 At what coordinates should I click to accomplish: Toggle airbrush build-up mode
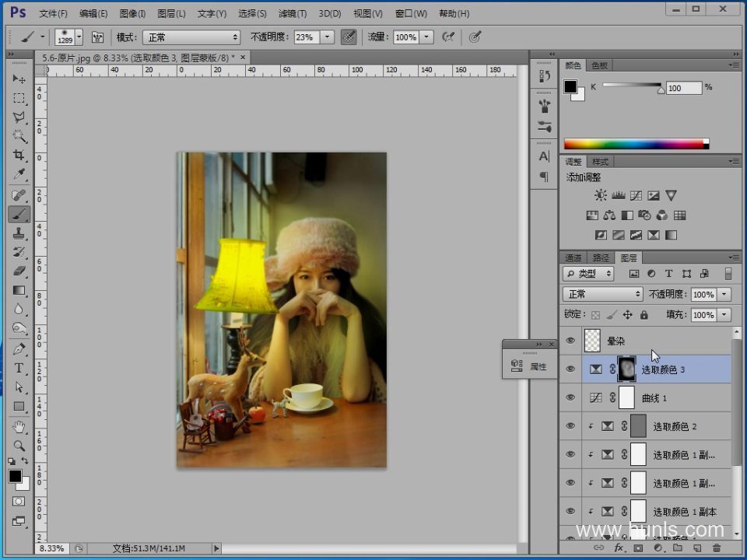click(448, 37)
